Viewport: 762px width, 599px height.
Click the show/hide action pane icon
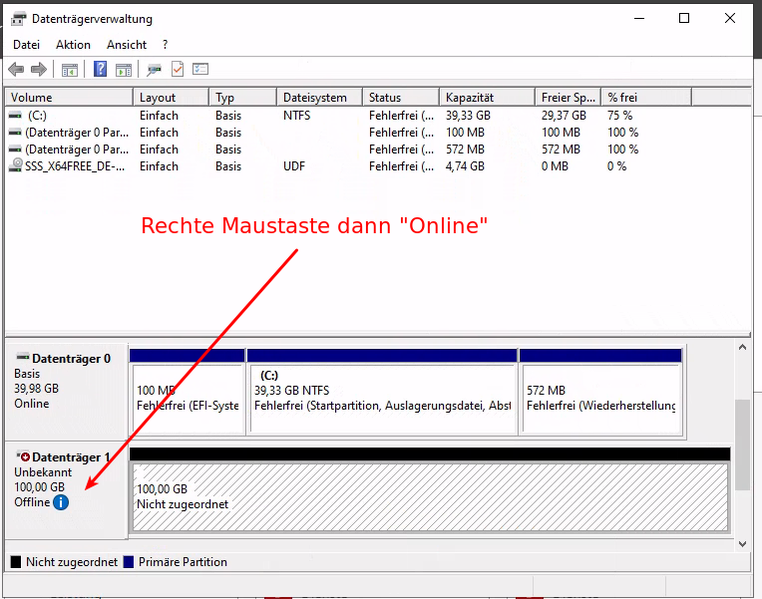[123, 69]
